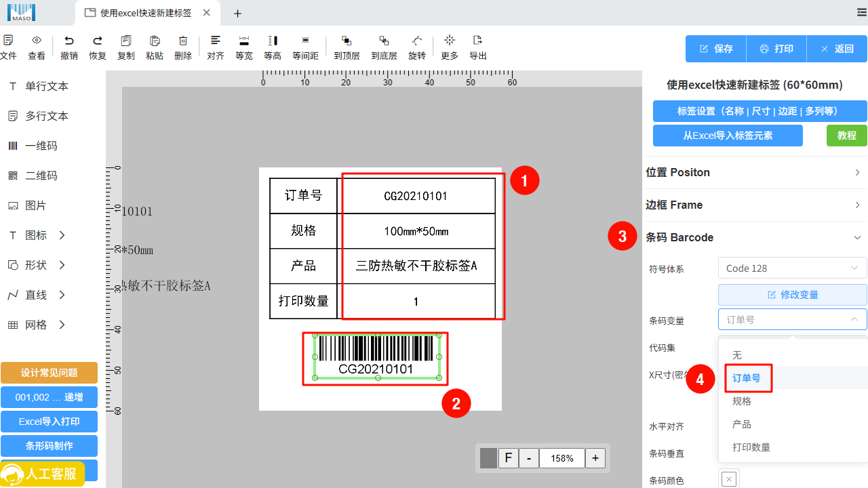Select 产品 in the variable list
Screen dimensions: 868x488
(x=793, y=424)
